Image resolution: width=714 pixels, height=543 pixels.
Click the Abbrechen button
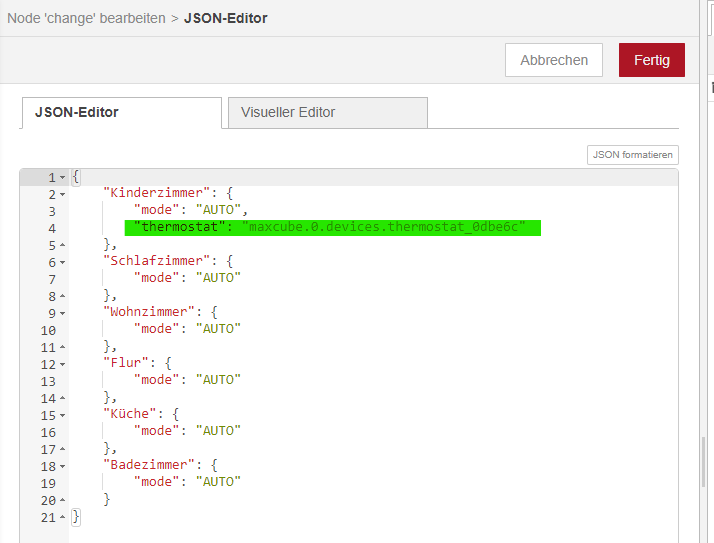554,60
